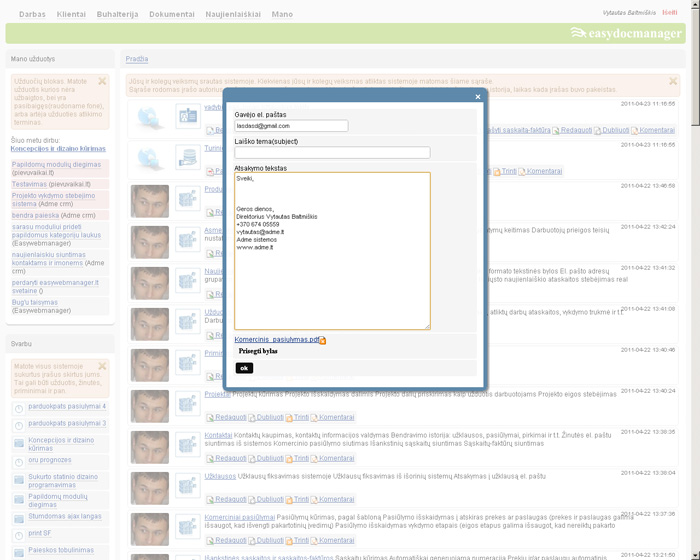Click the module icon in the Užklausos row
The width and height of the screenshot is (700, 560).
click(188, 485)
